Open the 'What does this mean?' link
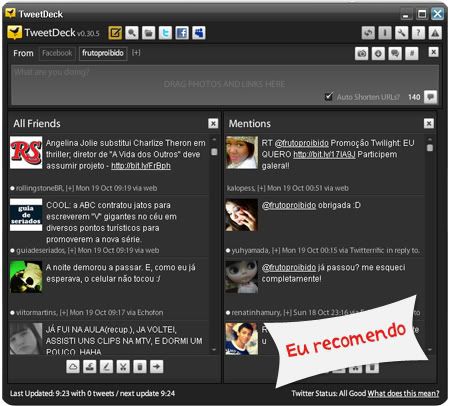450x406 pixels. [403, 393]
